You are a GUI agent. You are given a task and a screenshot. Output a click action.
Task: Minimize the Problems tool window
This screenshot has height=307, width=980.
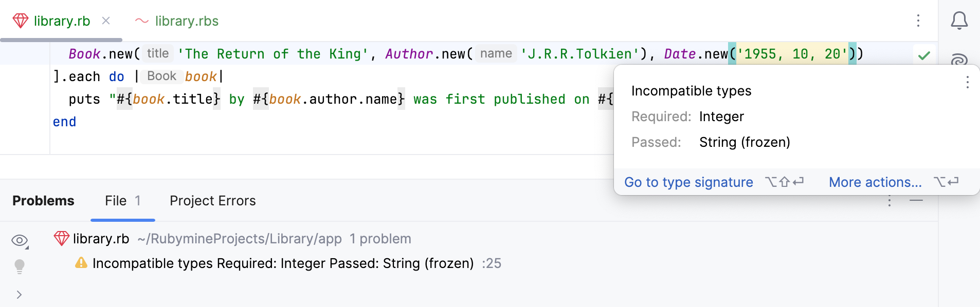point(916,200)
